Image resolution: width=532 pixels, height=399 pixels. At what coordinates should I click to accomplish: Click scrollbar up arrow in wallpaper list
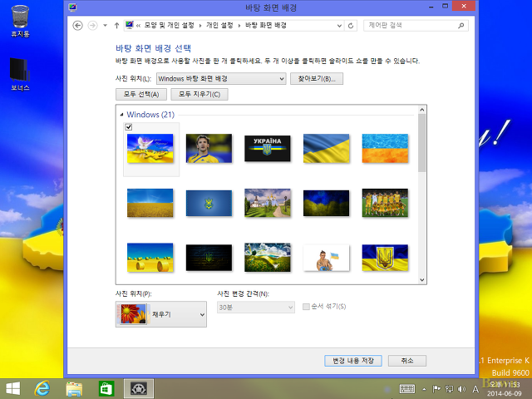pyautogui.click(x=421, y=110)
